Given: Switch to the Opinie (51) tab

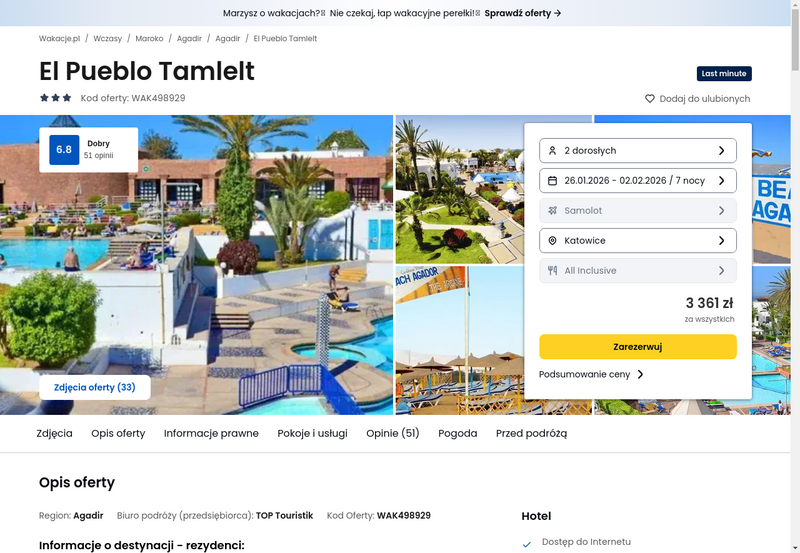Looking at the screenshot, I should [393, 433].
